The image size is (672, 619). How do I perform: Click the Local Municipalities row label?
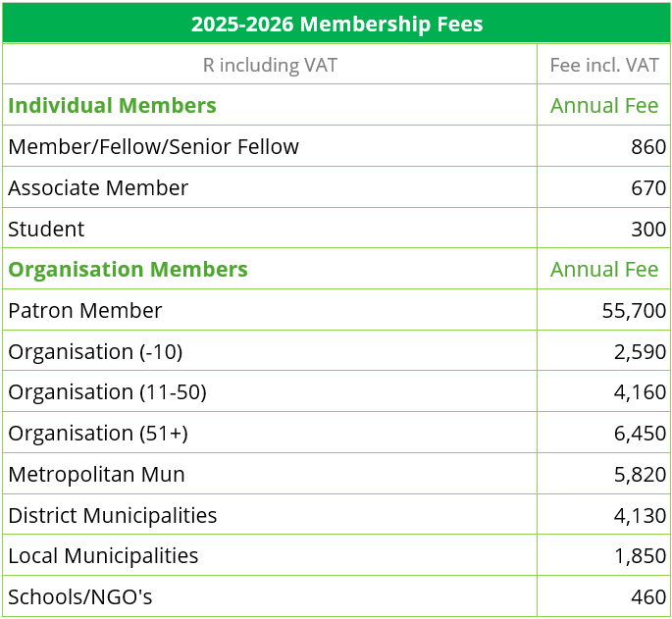[103, 556]
